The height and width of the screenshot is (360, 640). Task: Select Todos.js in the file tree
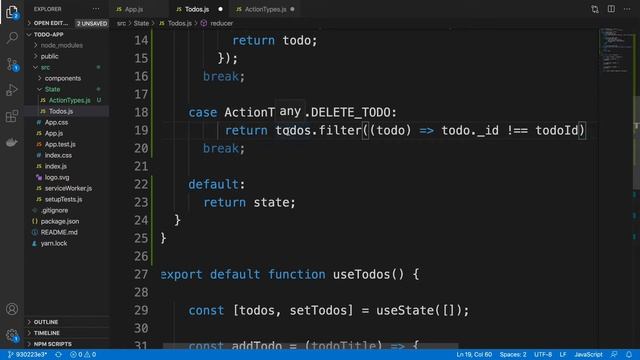pyautogui.click(x=61, y=111)
